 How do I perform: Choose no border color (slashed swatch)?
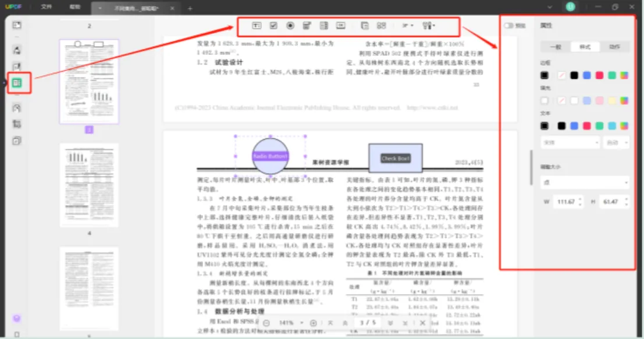561,75
